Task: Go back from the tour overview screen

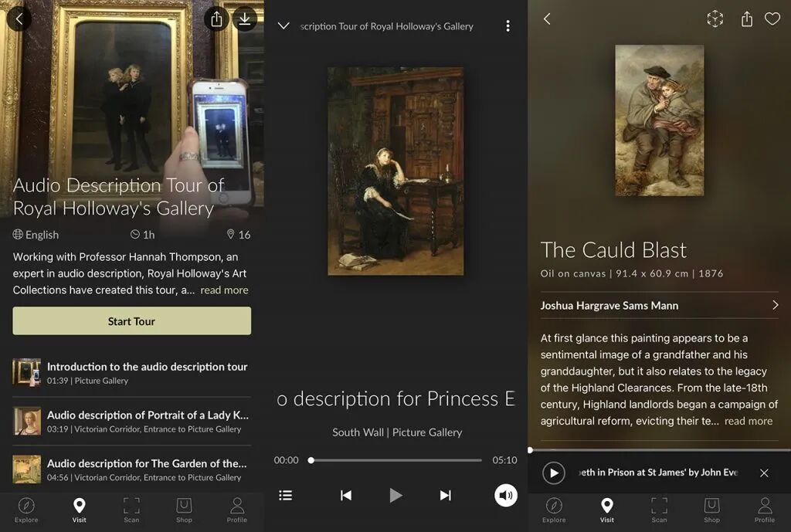Action: coord(19,19)
